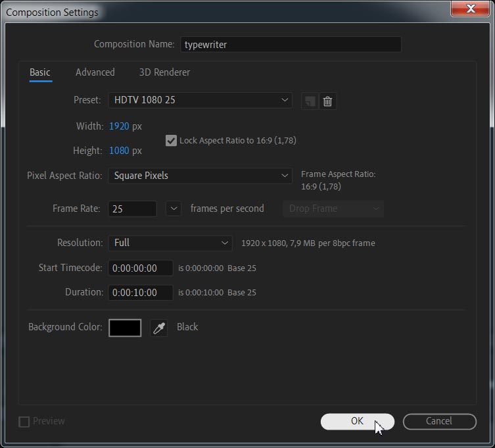Enable the Preview checkbox
This screenshot has height=448, width=495.
24,422
